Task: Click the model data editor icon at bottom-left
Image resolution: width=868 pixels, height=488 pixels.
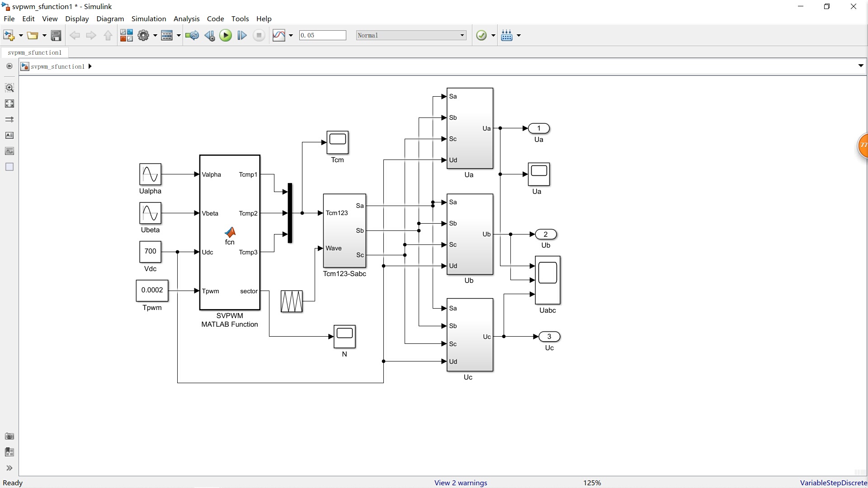Action: (9, 452)
